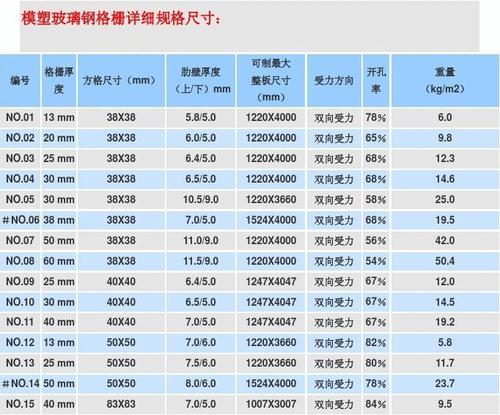
Task: Click the 6.0/5.0 rib thickness cell
Action: click(201, 138)
